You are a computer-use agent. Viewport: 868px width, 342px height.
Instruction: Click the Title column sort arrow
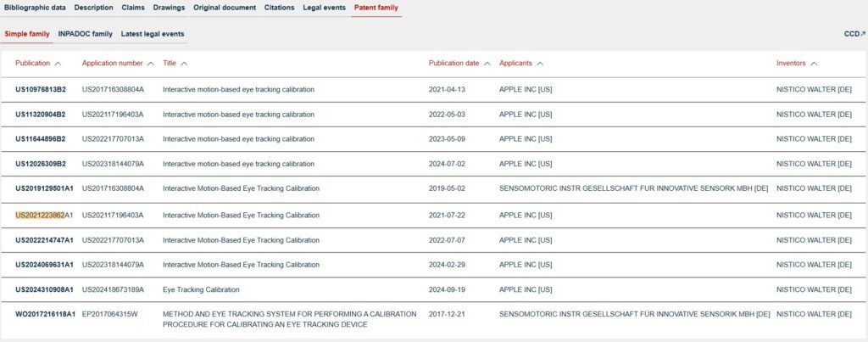pos(184,64)
